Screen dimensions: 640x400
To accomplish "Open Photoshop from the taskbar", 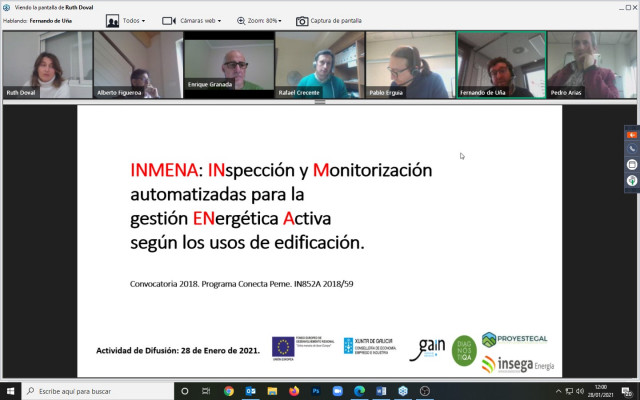I will (x=316, y=391).
